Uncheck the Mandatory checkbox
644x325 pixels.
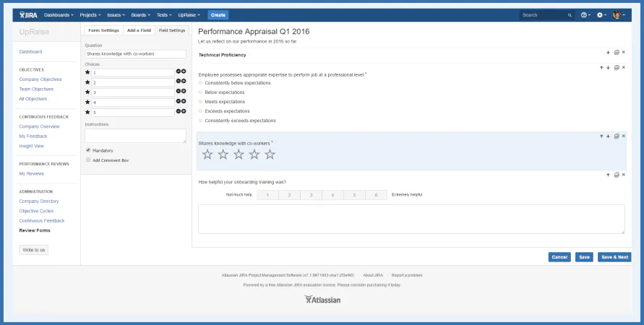tap(88, 150)
